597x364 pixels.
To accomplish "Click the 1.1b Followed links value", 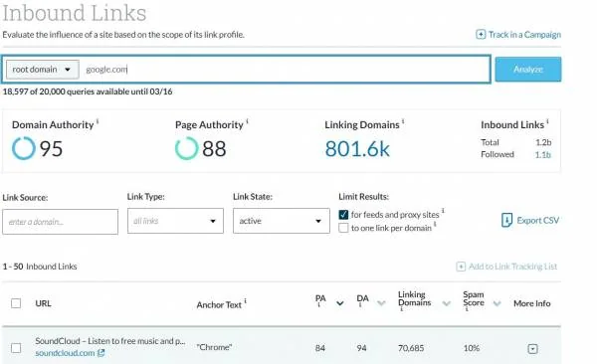I will (x=543, y=154).
